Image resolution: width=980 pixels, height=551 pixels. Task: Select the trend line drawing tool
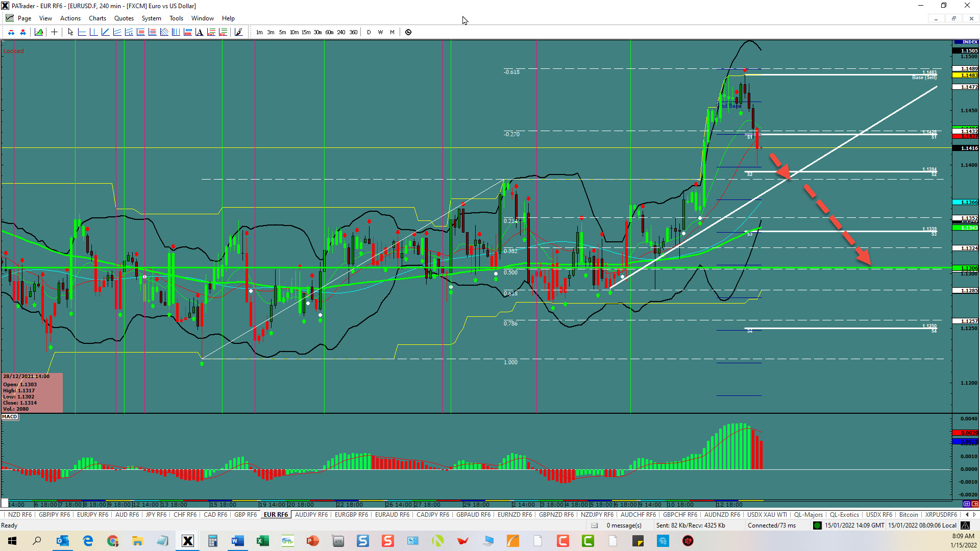coord(106,32)
